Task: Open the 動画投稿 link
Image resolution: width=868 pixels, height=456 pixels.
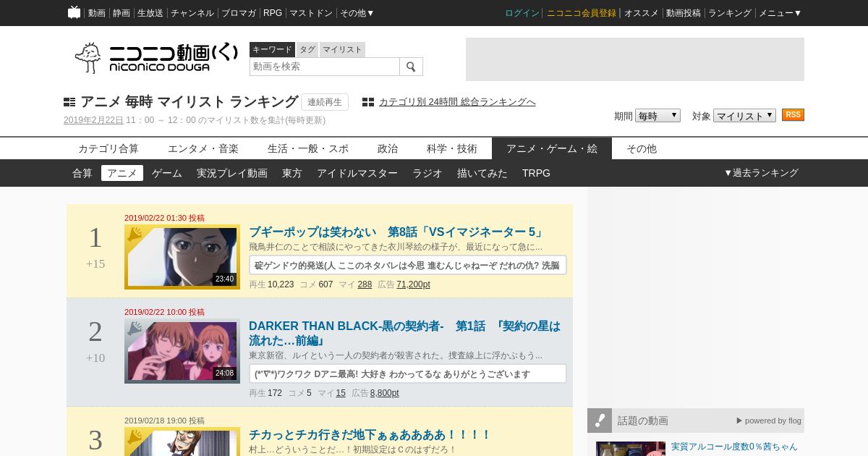Action: [x=684, y=13]
